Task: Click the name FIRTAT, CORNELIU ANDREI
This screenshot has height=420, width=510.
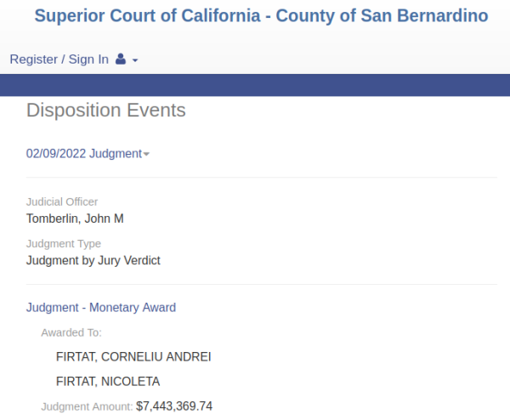Action: pos(133,357)
